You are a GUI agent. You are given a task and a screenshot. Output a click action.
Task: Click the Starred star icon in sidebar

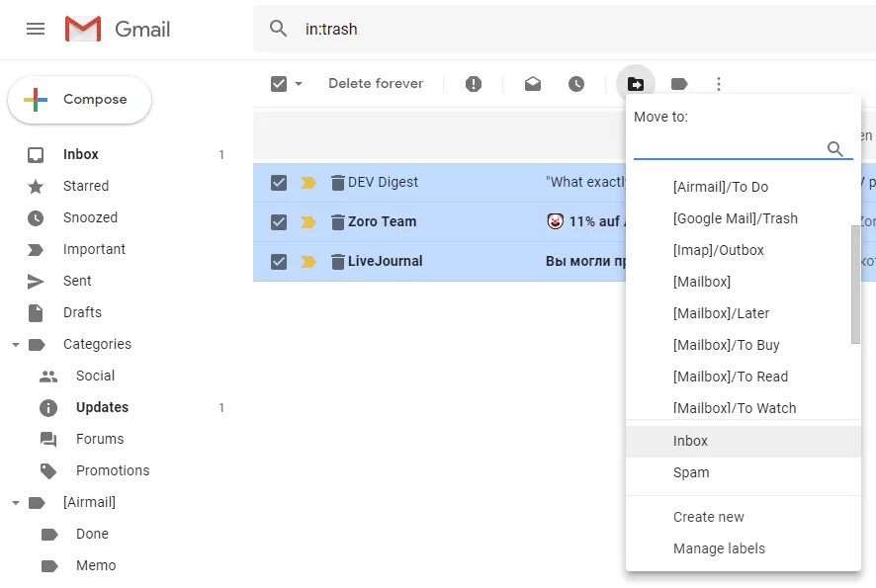[x=36, y=187]
